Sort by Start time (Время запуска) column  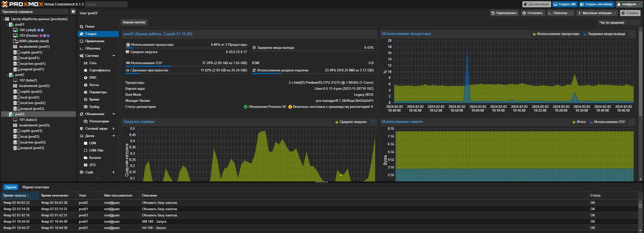point(20,196)
